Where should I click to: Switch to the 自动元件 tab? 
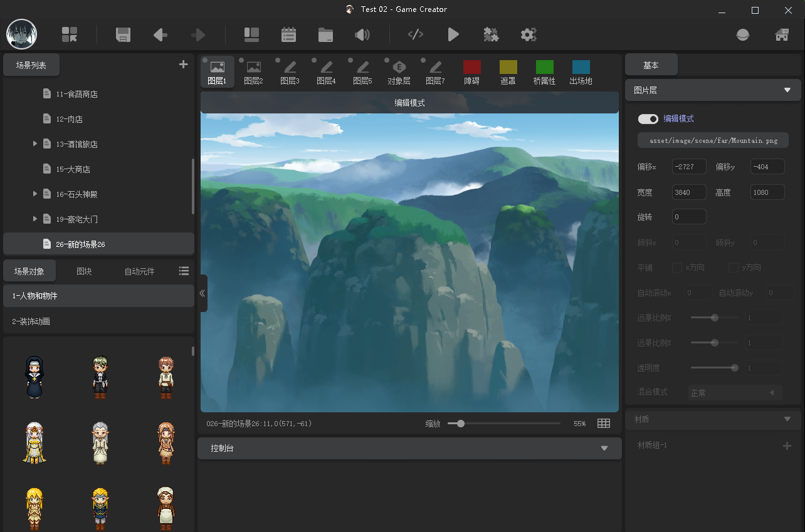139,271
